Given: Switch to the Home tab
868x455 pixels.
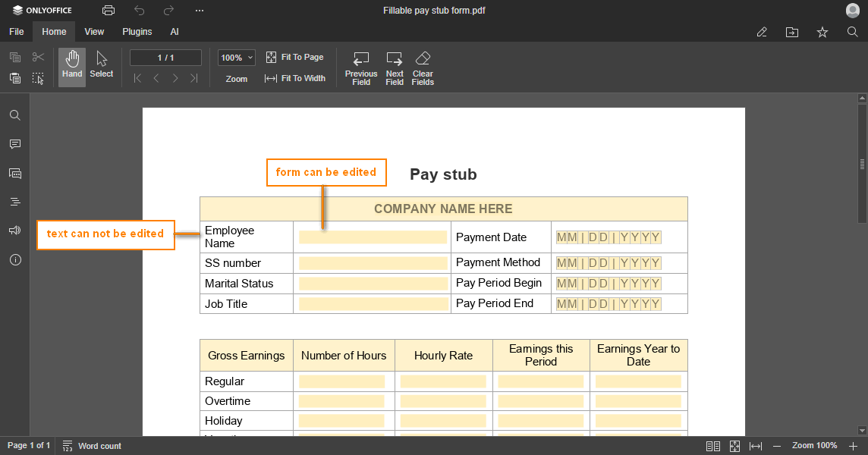Looking at the screenshot, I should (x=54, y=32).
